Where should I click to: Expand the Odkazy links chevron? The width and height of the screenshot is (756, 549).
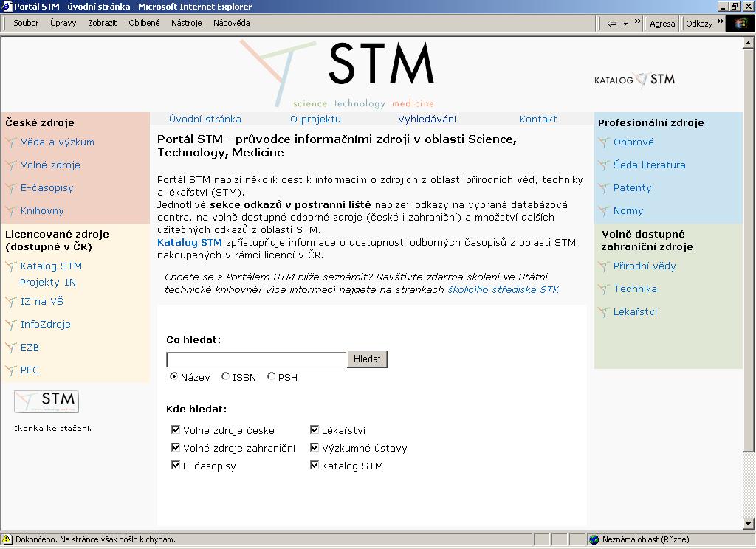[x=721, y=21]
